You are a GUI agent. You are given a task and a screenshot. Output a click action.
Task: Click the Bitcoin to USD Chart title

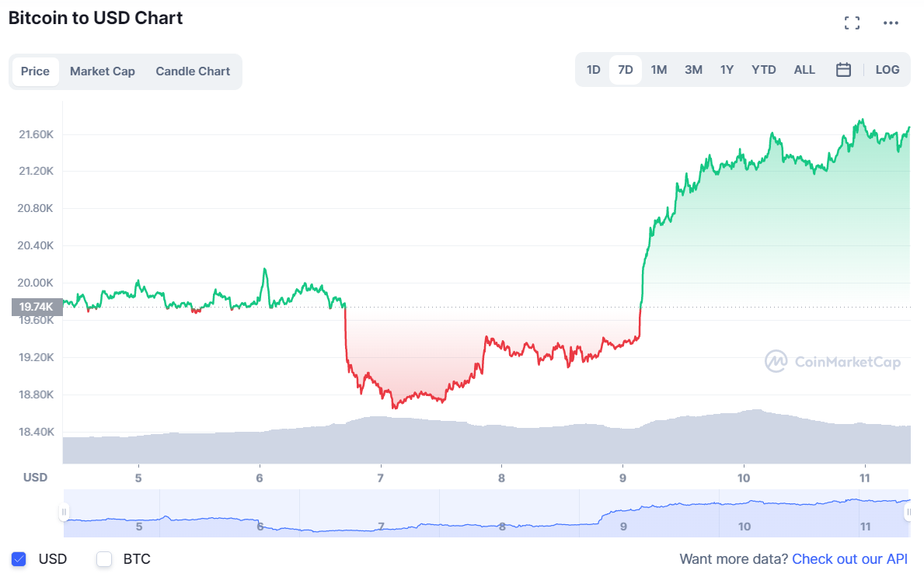pos(95,17)
